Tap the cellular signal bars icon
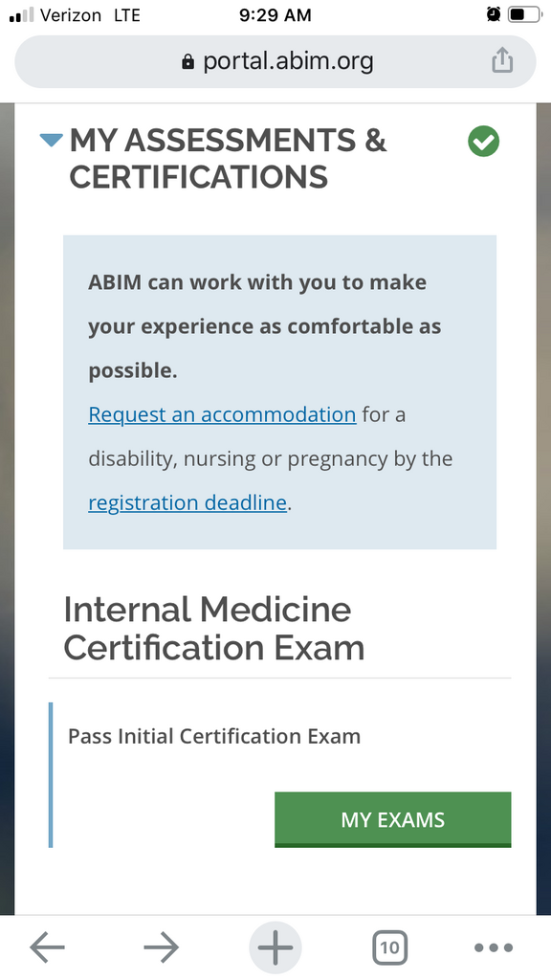The image size is (551, 980). pos(22,15)
